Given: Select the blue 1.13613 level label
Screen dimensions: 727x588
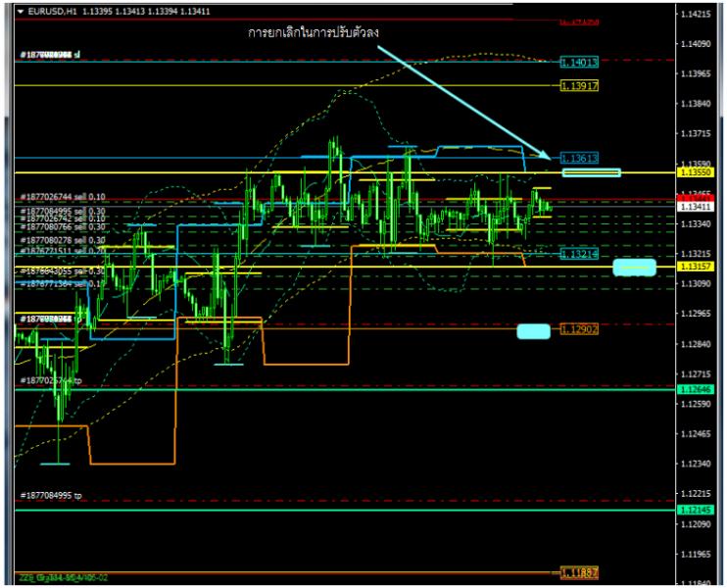Looking at the screenshot, I should [579, 158].
